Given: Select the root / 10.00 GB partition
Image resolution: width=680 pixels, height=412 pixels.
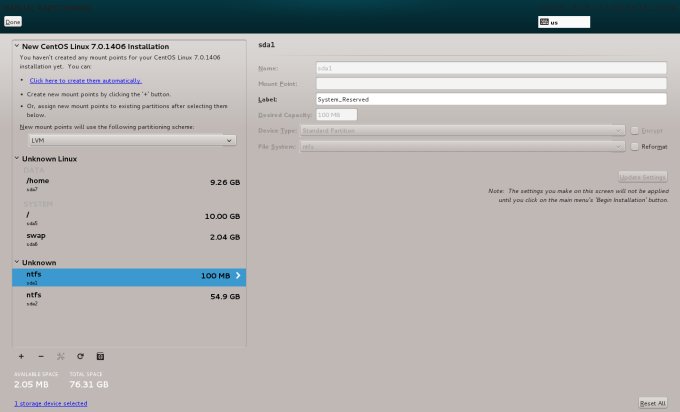Looking at the screenshot, I should (129, 218).
